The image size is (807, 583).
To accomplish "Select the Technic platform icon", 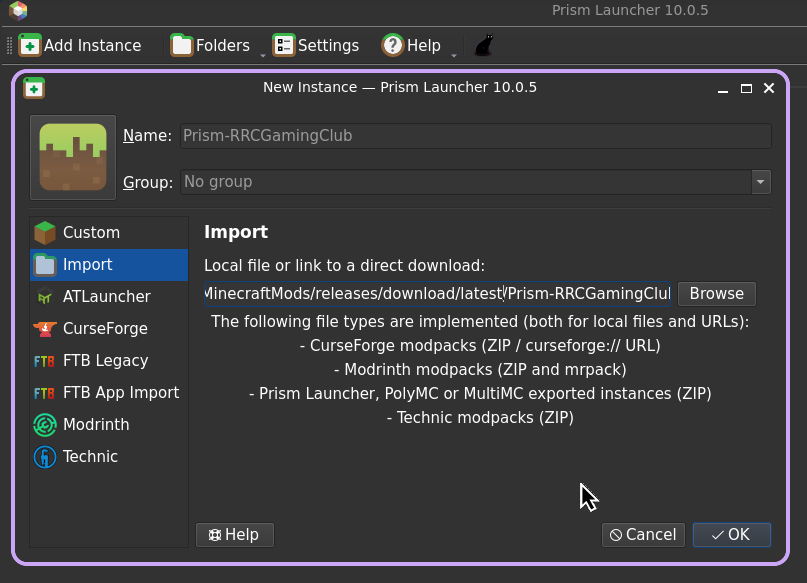I will [44, 456].
